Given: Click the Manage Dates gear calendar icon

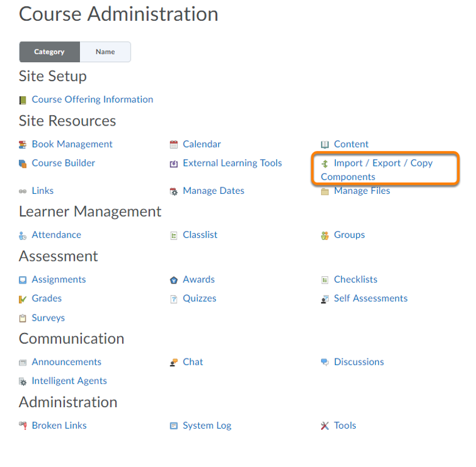Looking at the screenshot, I should point(174,191).
